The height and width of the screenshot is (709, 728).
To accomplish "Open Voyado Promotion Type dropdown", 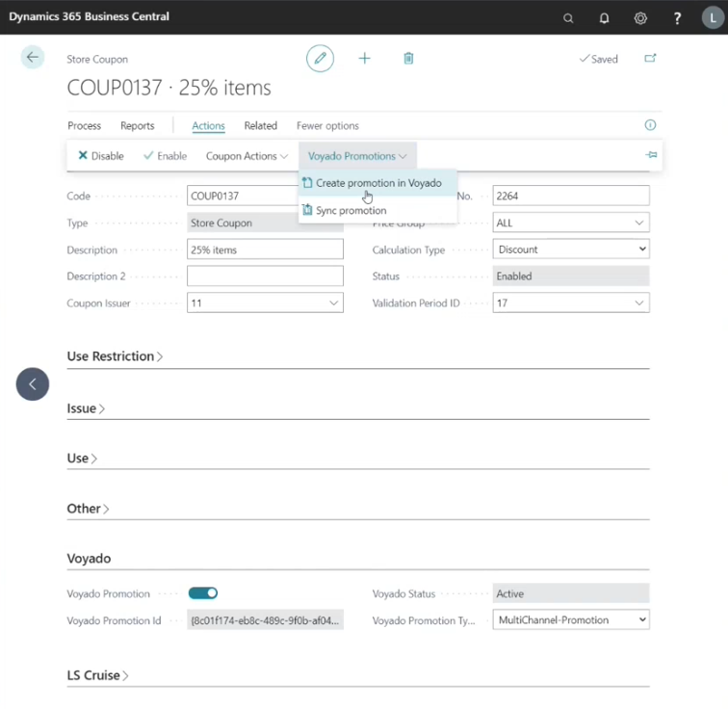I will pos(642,619).
